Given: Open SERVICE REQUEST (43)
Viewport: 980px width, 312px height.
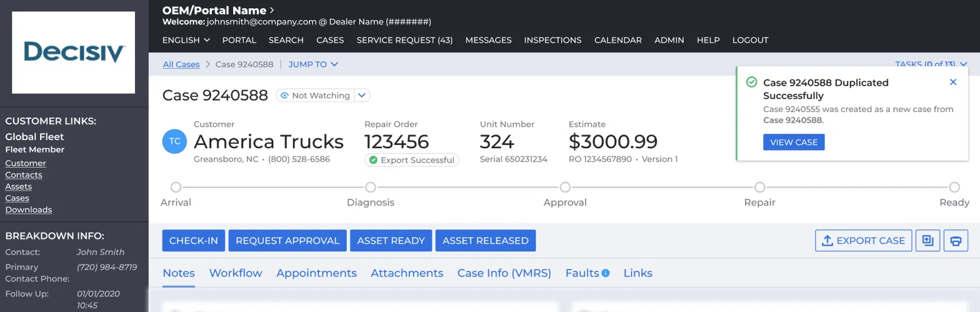Looking at the screenshot, I should click(x=405, y=40).
